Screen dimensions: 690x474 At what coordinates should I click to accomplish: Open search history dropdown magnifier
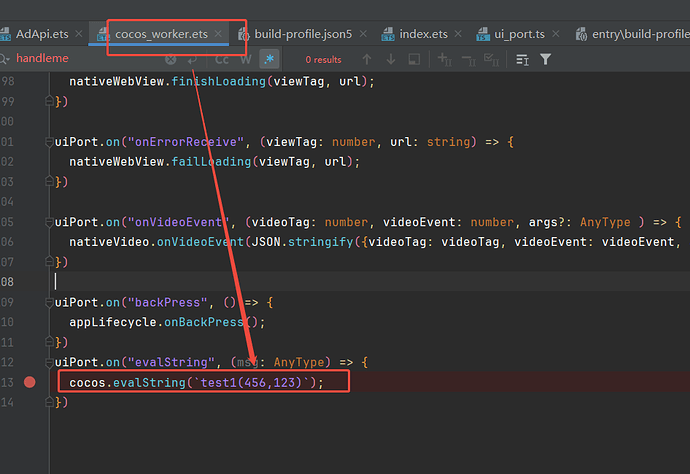click(4, 59)
